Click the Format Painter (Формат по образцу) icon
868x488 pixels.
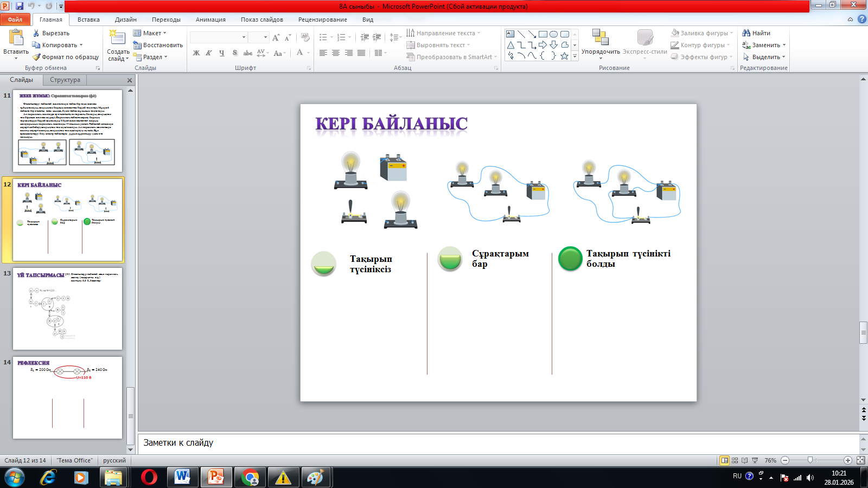[36, 57]
